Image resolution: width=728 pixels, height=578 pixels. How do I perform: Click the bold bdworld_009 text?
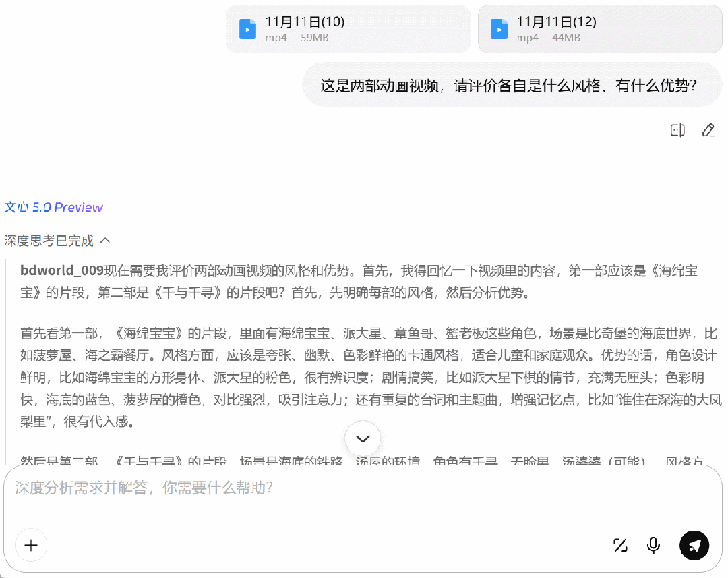click(62, 271)
